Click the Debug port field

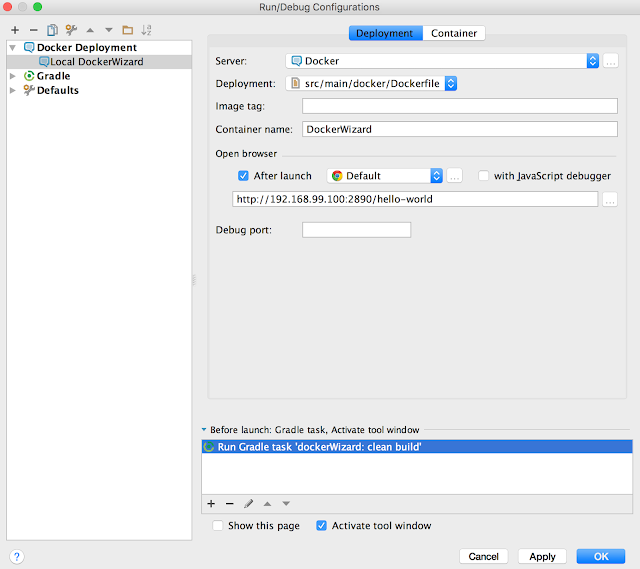coord(356,230)
